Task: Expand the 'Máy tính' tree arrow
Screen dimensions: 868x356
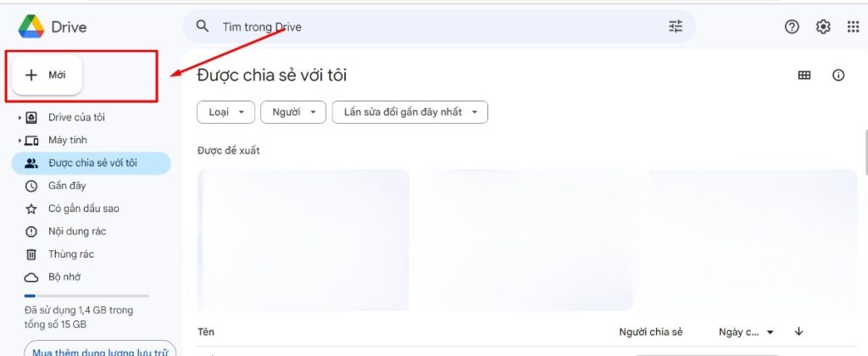Action: coord(20,140)
